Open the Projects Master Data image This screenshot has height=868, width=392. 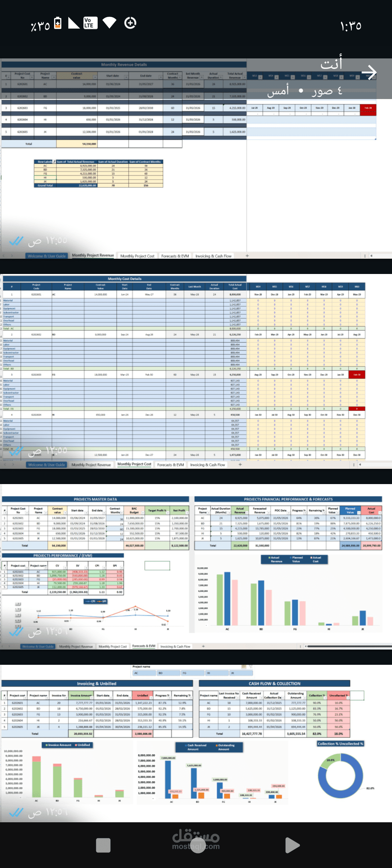(196, 566)
